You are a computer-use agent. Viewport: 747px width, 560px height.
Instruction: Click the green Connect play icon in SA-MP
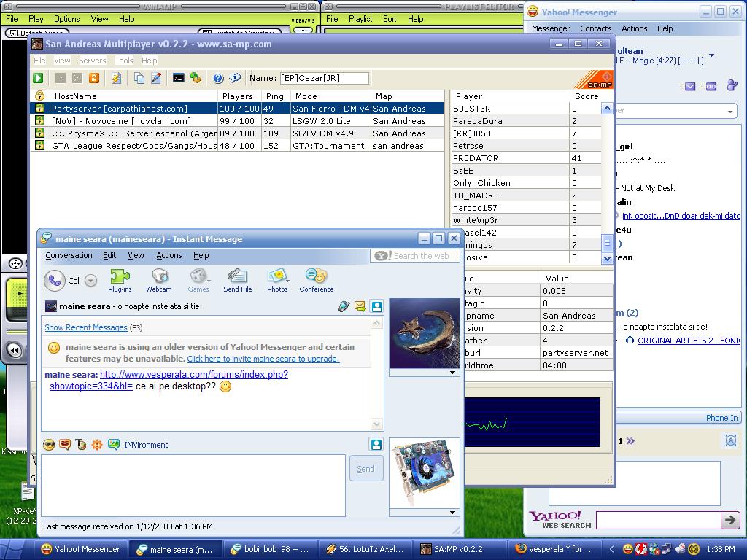(x=38, y=78)
